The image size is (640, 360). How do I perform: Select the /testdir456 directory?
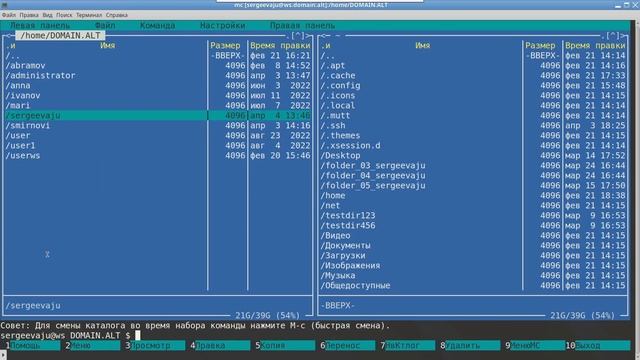pos(348,225)
